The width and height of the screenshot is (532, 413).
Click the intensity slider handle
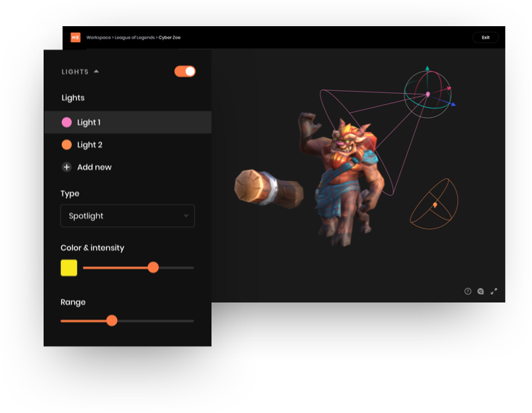click(x=153, y=268)
